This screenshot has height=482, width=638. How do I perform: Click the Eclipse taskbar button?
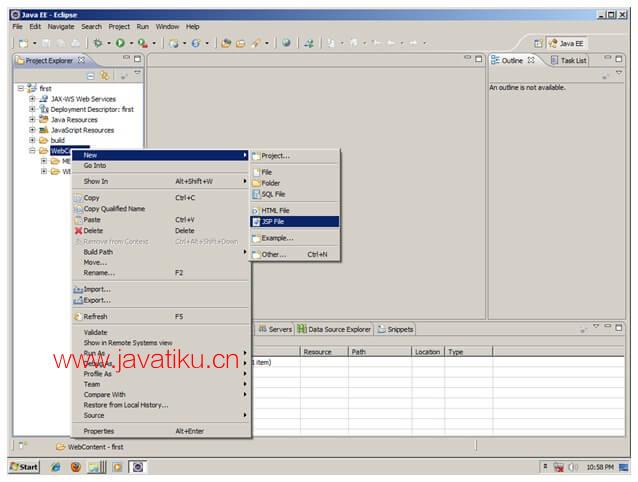click(x=138, y=467)
